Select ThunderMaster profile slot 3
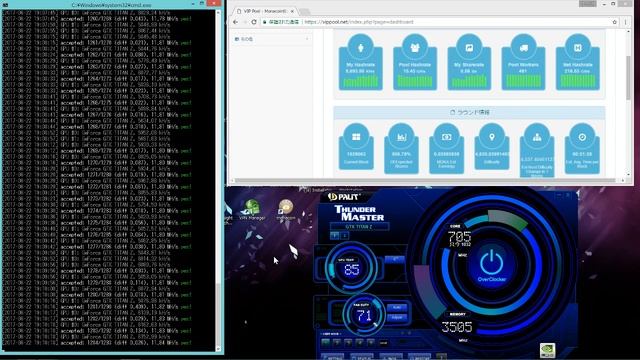This screenshot has height=360, width=640. tap(348, 342)
